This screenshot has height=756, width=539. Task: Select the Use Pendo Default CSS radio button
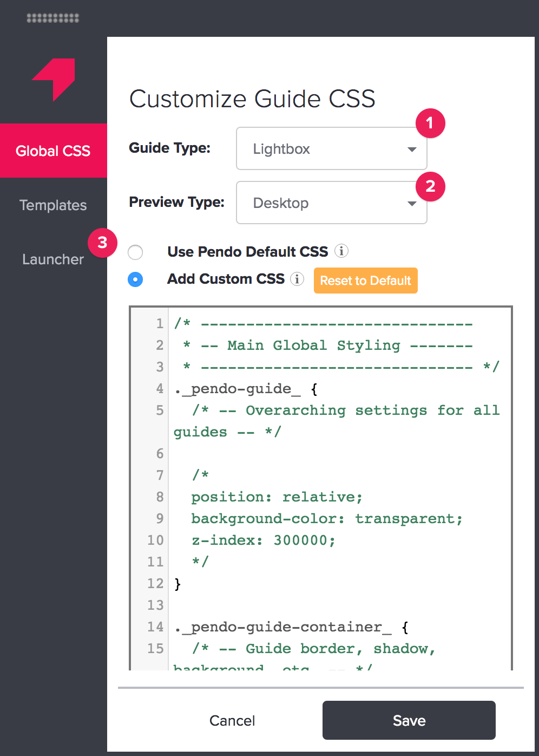coord(135,252)
